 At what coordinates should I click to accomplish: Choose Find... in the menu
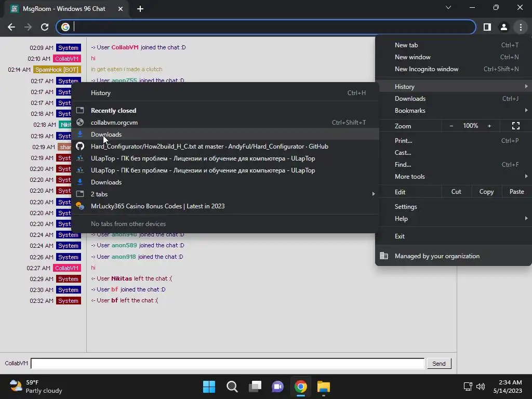(454, 165)
